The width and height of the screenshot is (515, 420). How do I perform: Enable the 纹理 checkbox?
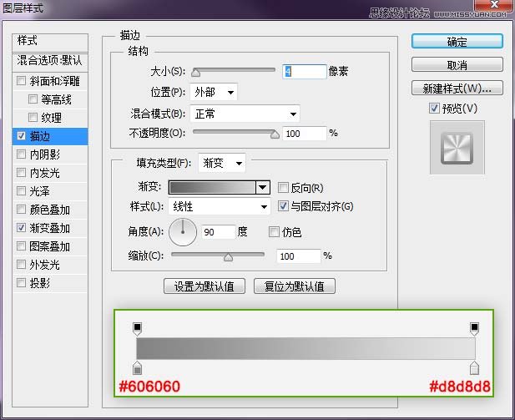point(33,118)
